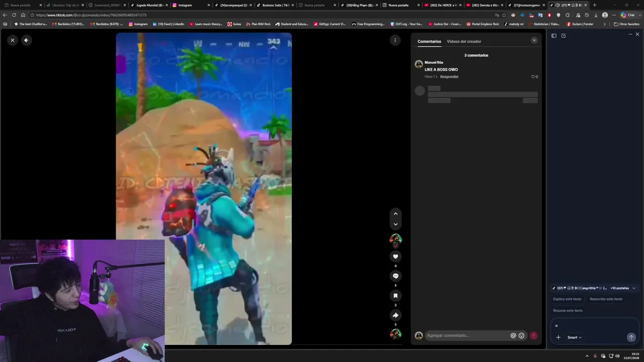Viewport: 644px width, 362px height.
Task: Reload the current page
Action: coord(14,15)
